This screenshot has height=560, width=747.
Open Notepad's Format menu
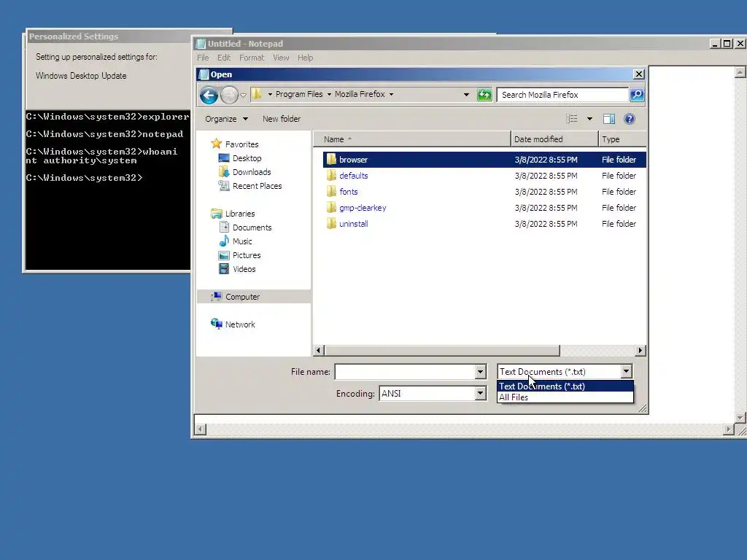pos(252,58)
